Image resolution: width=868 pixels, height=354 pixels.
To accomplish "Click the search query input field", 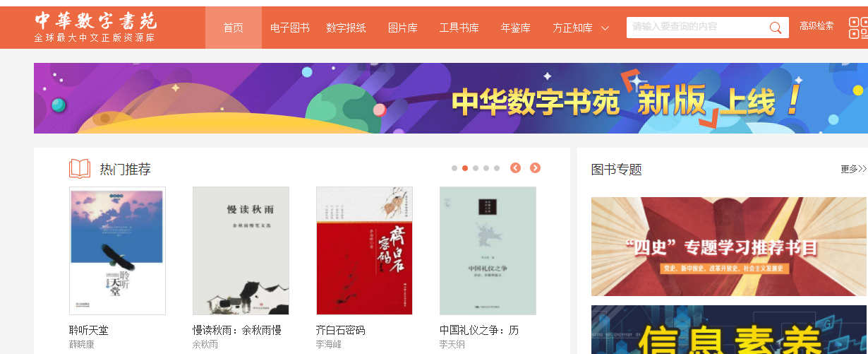I will 697,28.
